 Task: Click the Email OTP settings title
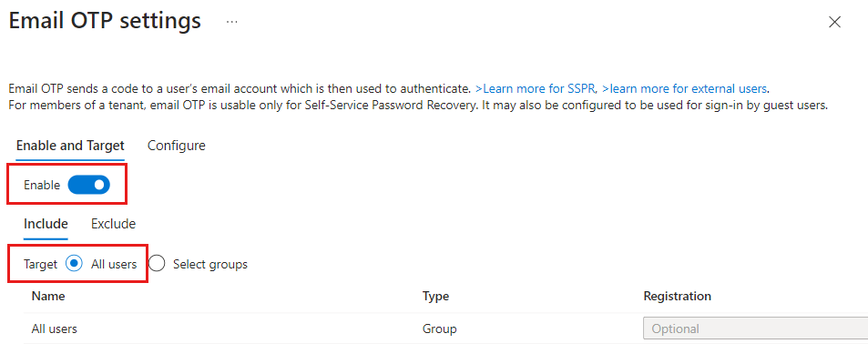tap(105, 22)
